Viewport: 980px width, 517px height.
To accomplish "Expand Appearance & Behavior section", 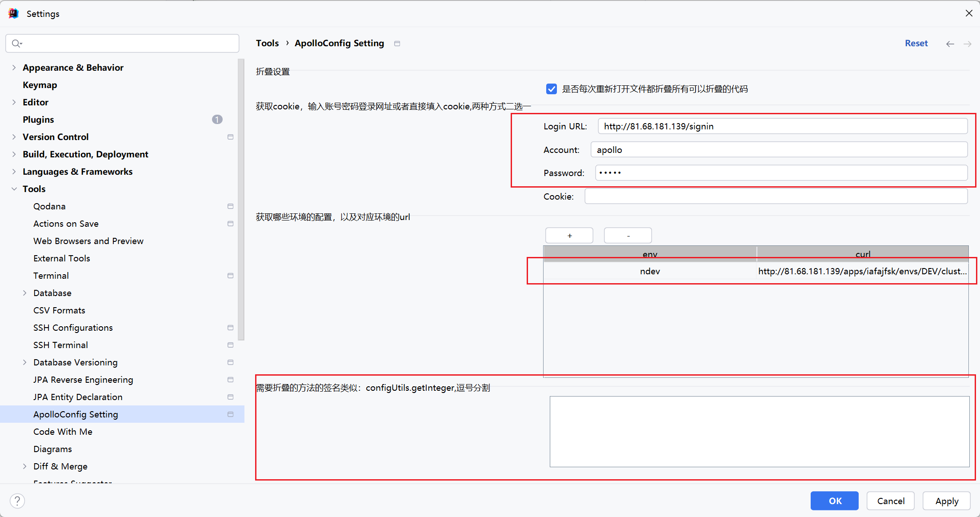I will (x=14, y=68).
